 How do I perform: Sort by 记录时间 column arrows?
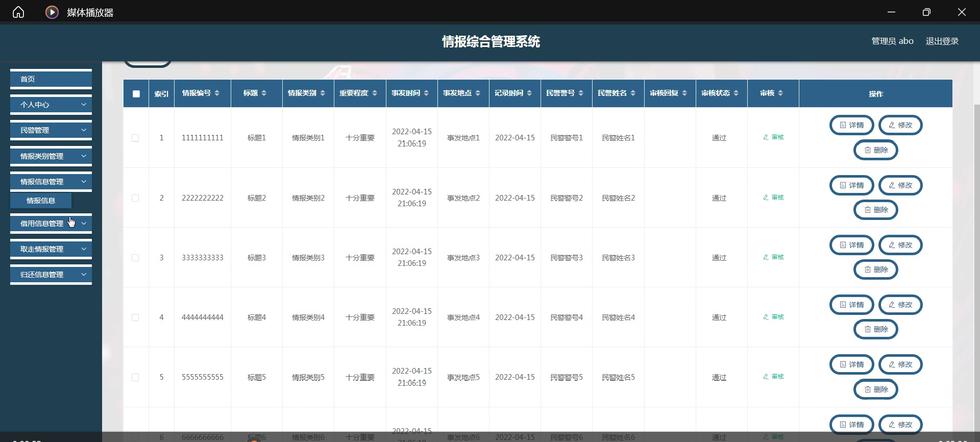[529, 93]
